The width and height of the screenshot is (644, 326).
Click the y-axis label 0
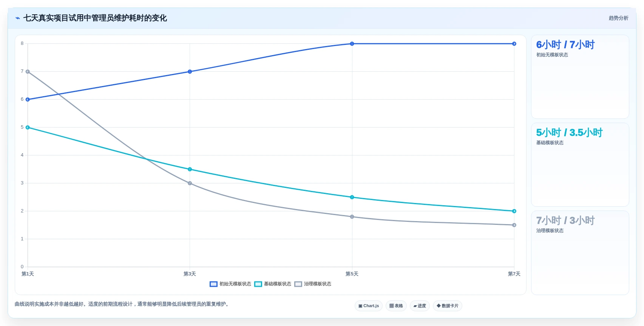coord(22,267)
